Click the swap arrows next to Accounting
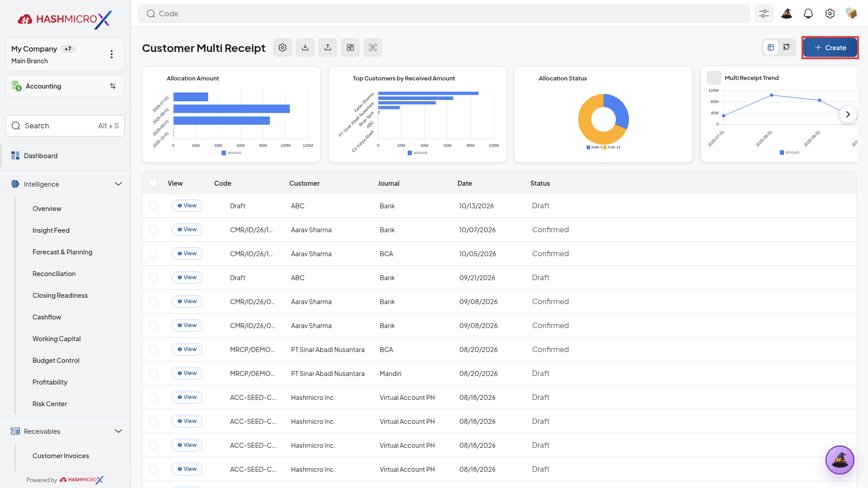This screenshot has width=868, height=488. tap(113, 86)
